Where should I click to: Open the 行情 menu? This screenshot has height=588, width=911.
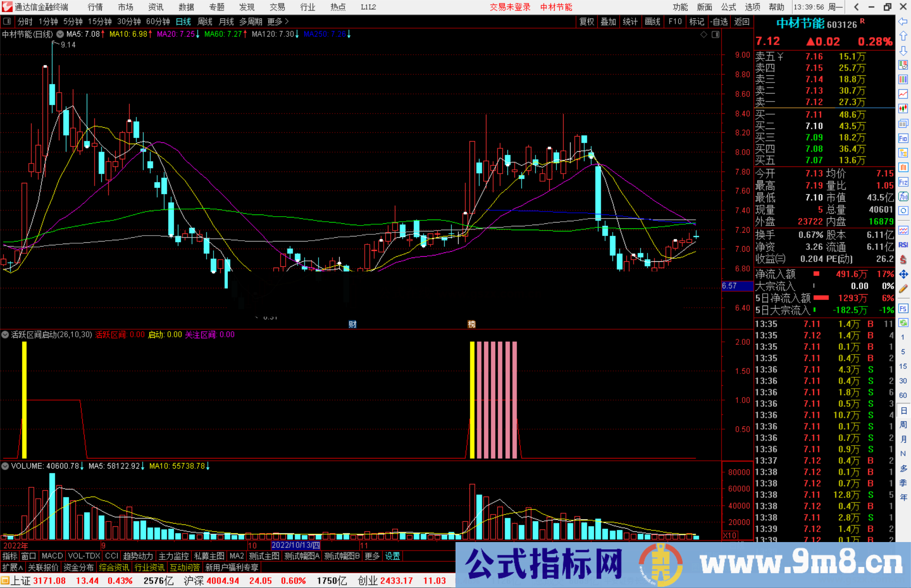[95, 7]
